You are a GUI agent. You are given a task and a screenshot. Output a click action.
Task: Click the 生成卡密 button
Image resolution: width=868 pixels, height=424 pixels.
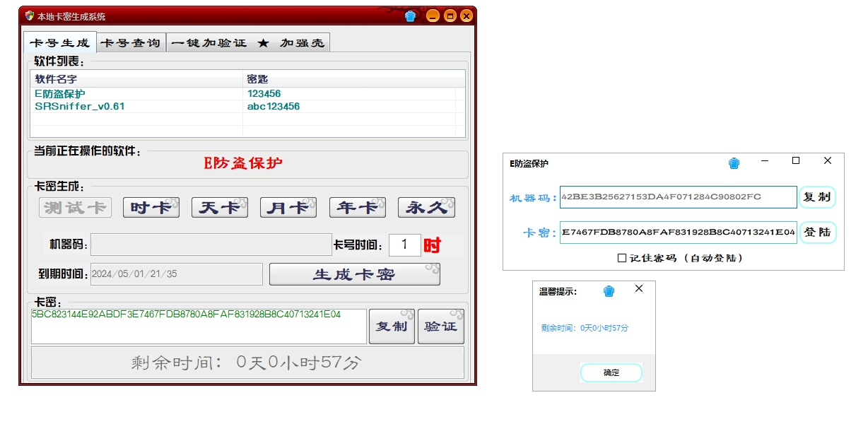click(355, 274)
